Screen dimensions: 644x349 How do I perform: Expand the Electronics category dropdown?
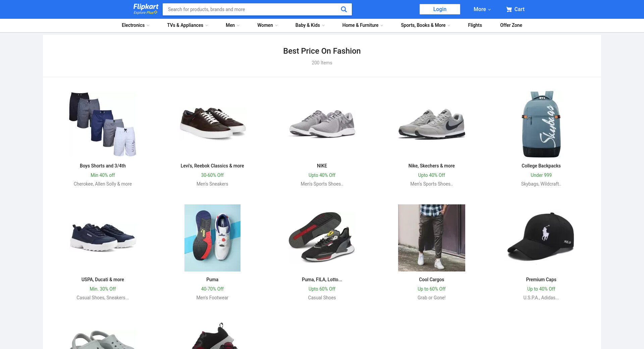136,25
